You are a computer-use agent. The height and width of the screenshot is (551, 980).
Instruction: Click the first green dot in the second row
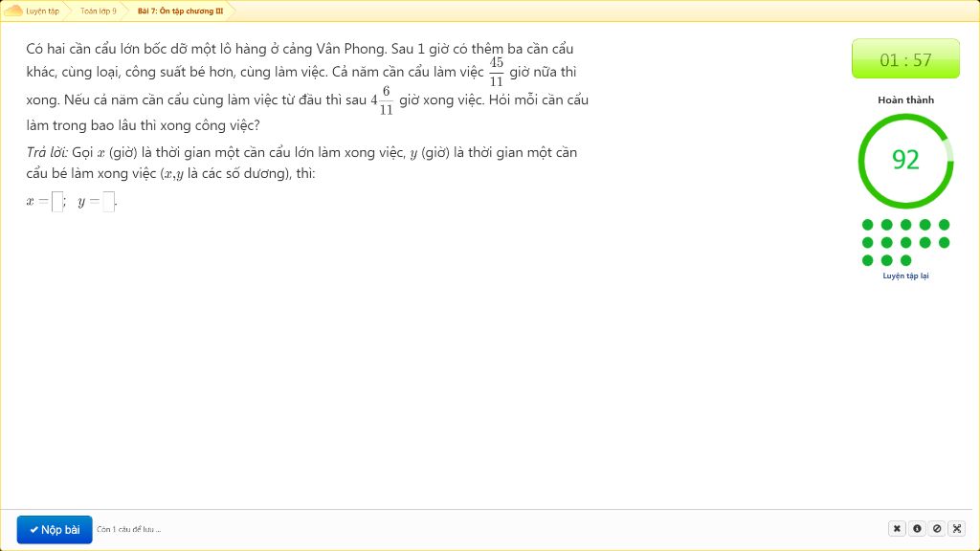point(867,242)
